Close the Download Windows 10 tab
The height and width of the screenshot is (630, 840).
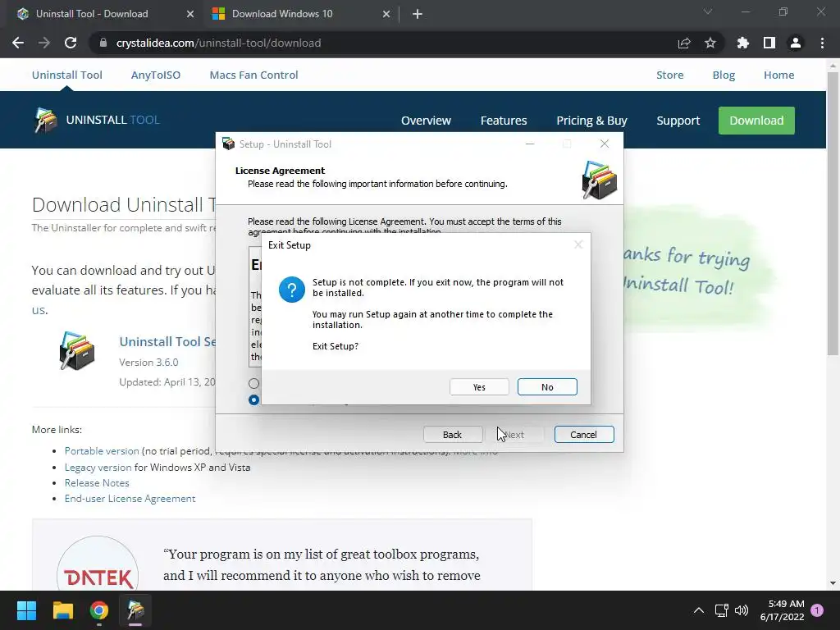(x=386, y=14)
